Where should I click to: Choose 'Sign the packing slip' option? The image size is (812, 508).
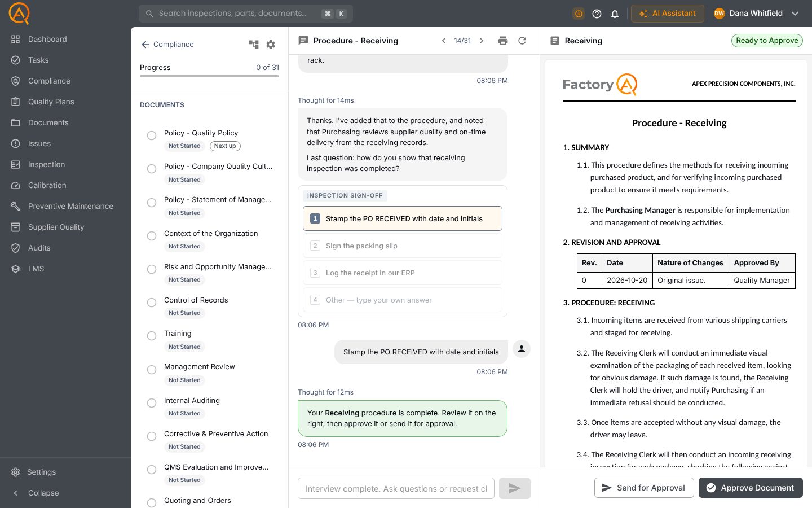point(403,246)
